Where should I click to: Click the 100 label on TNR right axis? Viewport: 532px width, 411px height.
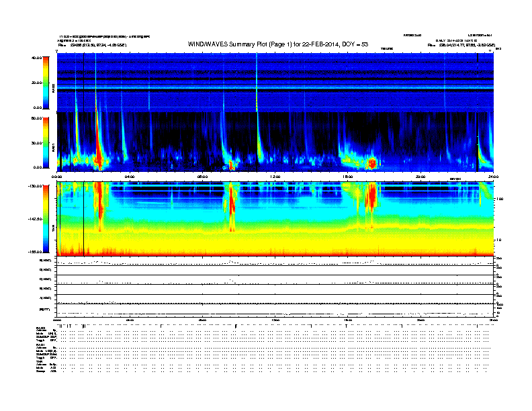[x=500, y=199]
